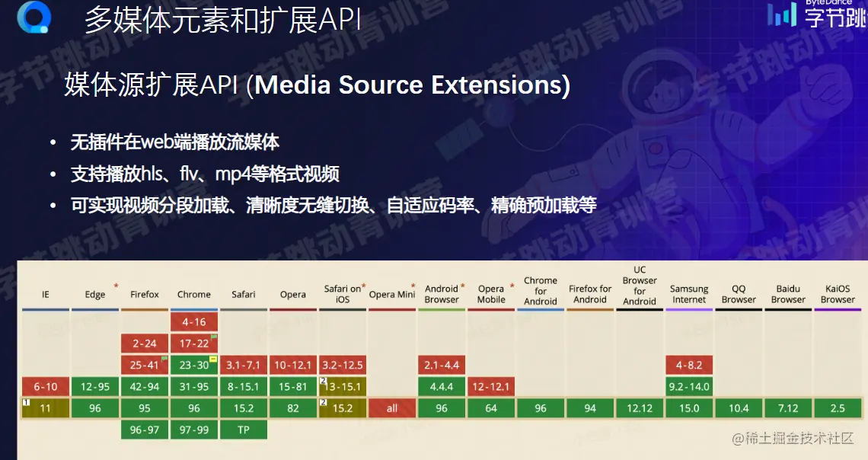The width and height of the screenshot is (868, 460).
Task: Select the Android Browser column header
Action: coord(442,294)
